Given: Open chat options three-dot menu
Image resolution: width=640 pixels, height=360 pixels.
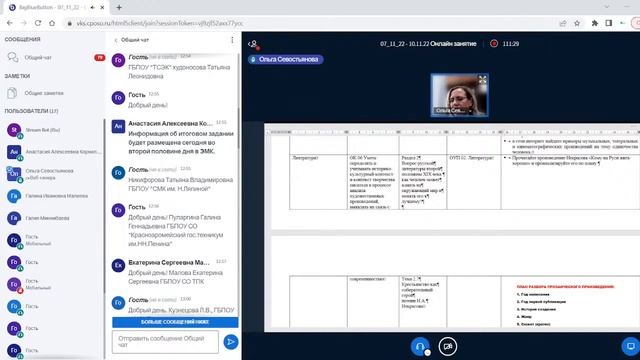Looking at the screenshot, I should (232, 40).
